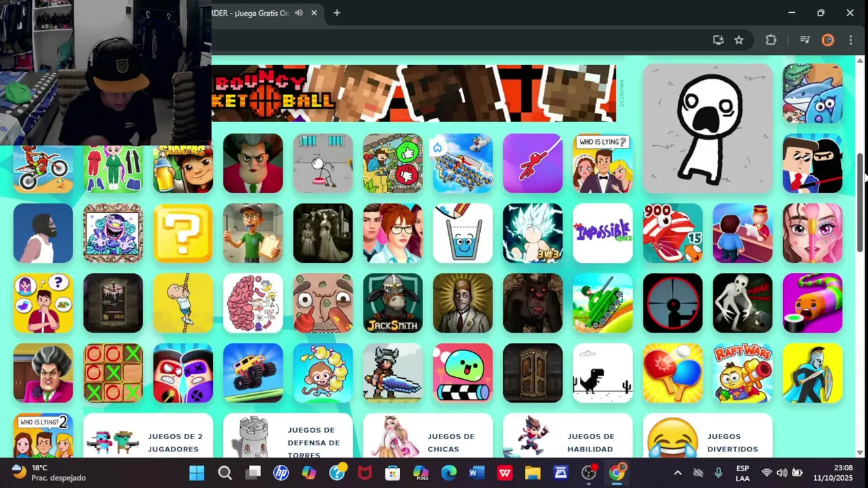This screenshot has width=868, height=488.
Task: Open the yellow spartan warrior game
Action: (x=812, y=373)
